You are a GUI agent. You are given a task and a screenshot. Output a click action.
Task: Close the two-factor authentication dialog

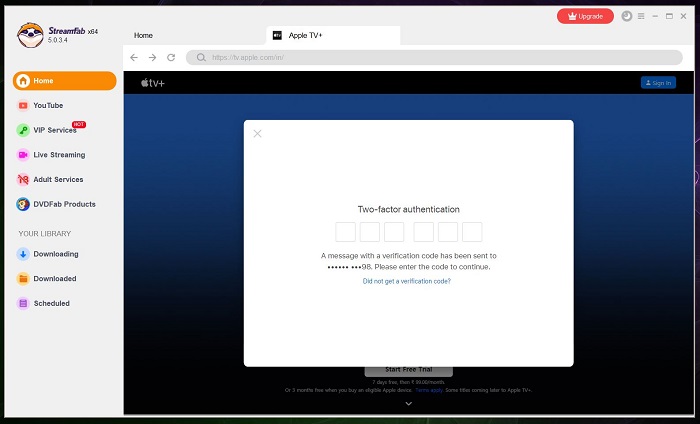pos(258,133)
